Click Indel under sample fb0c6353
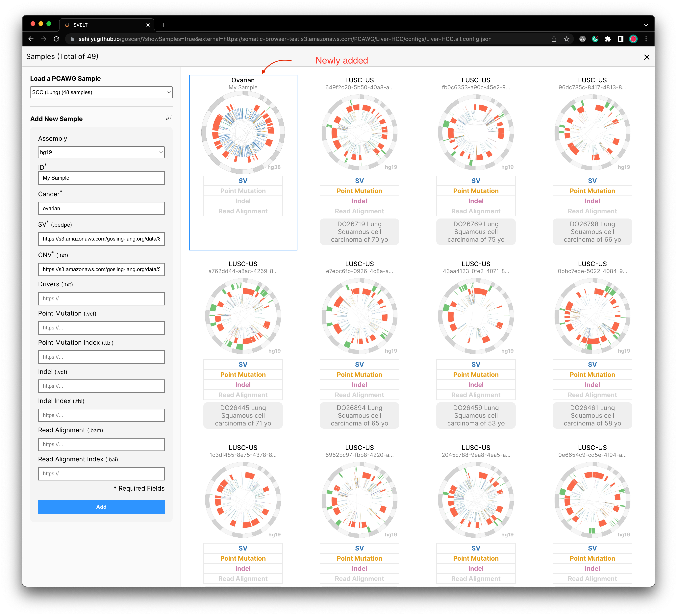This screenshot has height=616, width=677. 476,201
